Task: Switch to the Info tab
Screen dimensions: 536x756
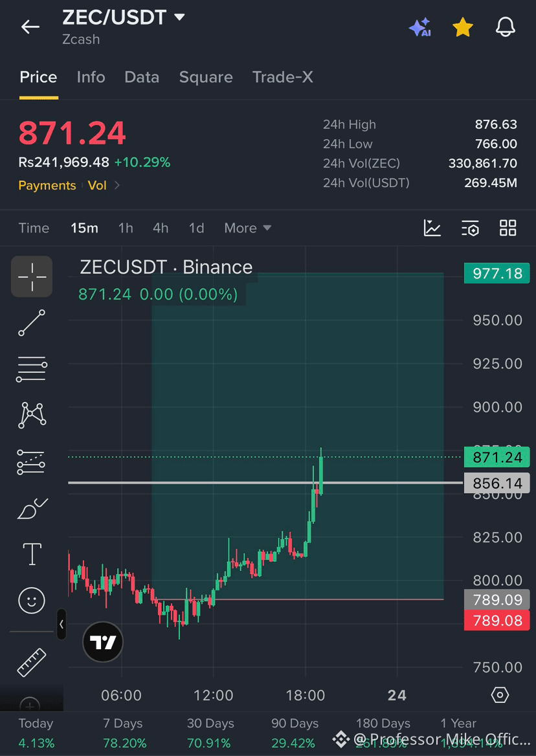Action: click(x=91, y=77)
